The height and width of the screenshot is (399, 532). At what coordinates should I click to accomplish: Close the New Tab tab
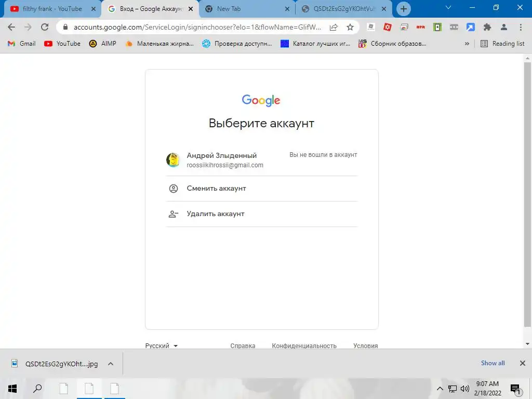point(287,9)
